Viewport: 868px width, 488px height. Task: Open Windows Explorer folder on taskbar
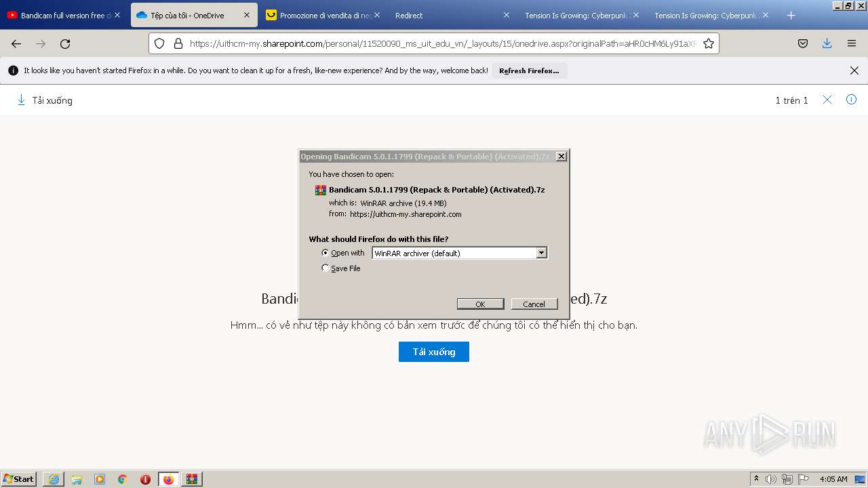pos(77,479)
